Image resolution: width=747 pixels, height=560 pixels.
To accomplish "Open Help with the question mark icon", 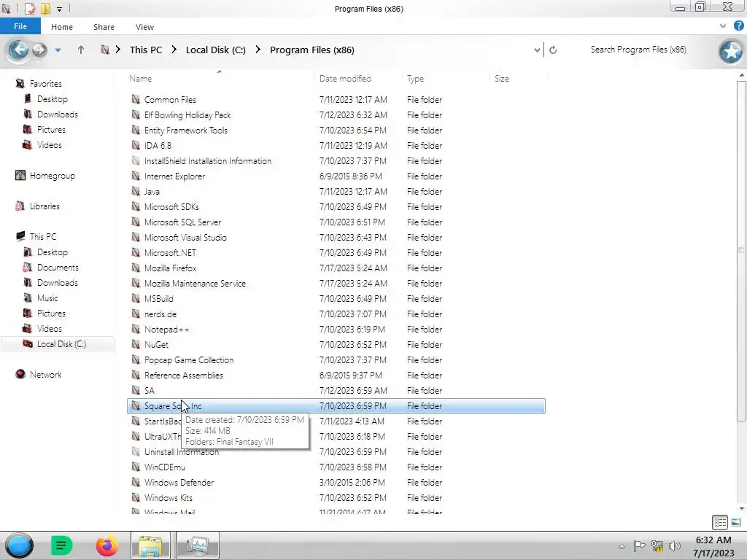I will pyautogui.click(x=738, y=26).
